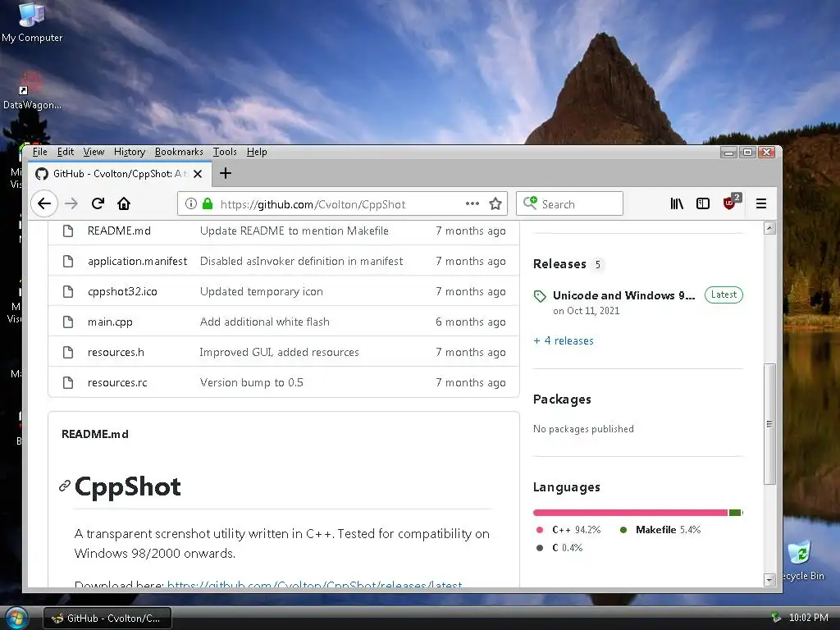Open the DataWagon desktop shortcut
The width and height of the screenshot is (840, 630).
point(32,91)
